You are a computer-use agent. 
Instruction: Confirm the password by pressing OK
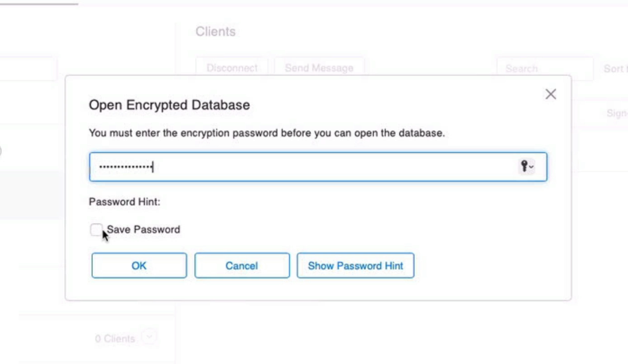click(x=139, y=266)
